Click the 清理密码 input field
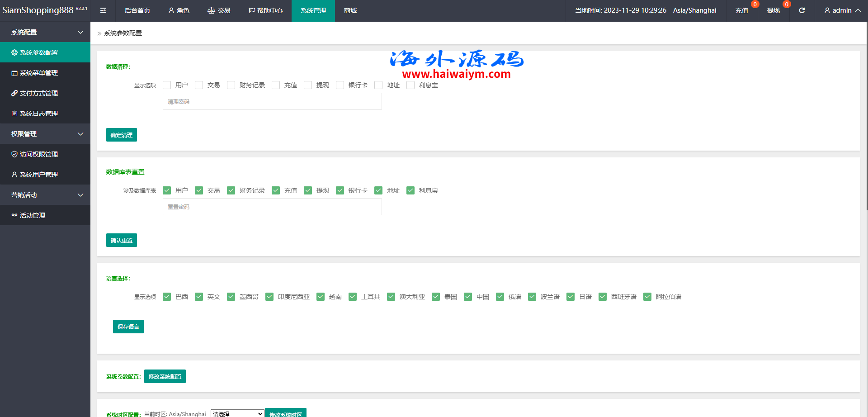 pos(272,102)
